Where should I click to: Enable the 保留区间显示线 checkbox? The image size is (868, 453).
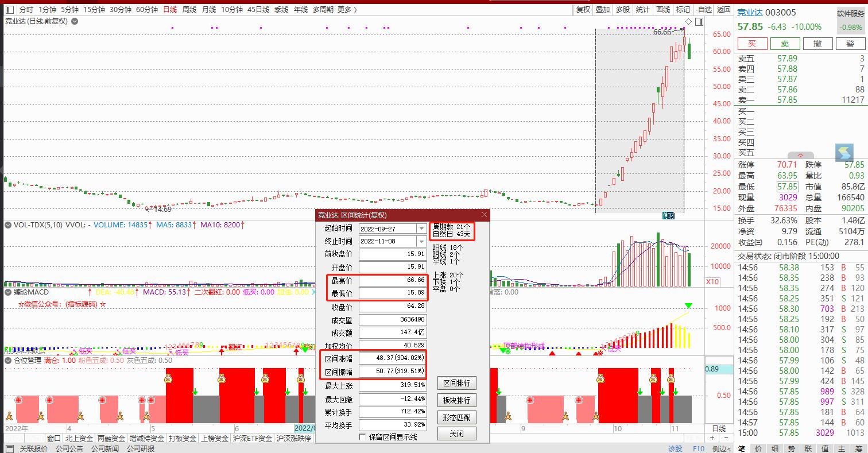click(362, 437)
